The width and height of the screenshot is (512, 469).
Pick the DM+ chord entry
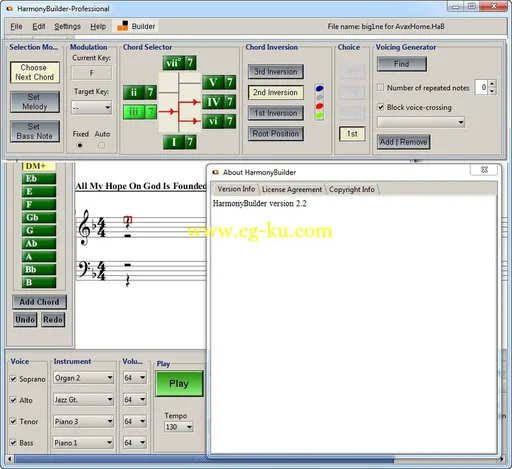pos(39,166)
